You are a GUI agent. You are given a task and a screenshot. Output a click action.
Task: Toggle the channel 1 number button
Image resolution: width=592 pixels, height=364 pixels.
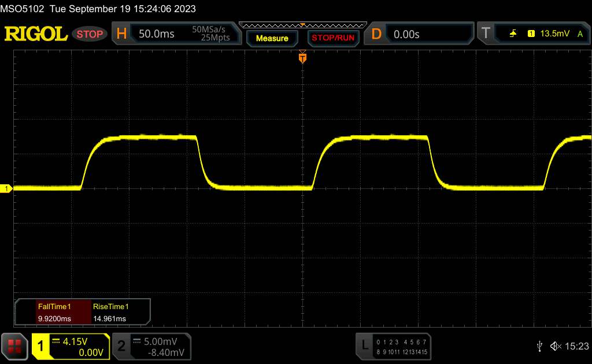pos(40,346)
